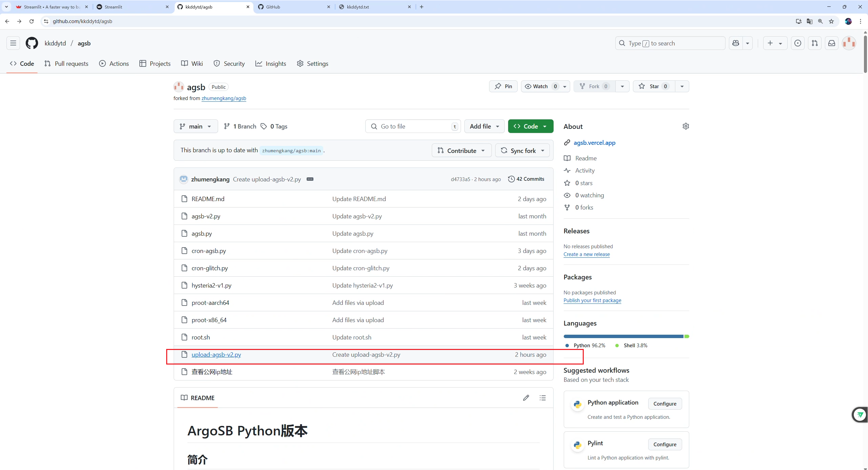Open the Create new plus dropdown
Screen dimensions: 868x470
click(775, 43)
